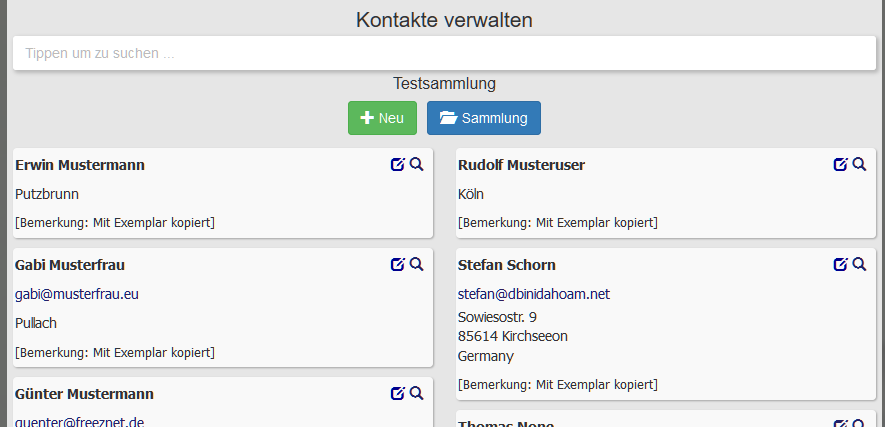Edit the Stefan Schorn contact entry
Image resolution: width=885 pixels, height=427 pixels.
(840, 264)
